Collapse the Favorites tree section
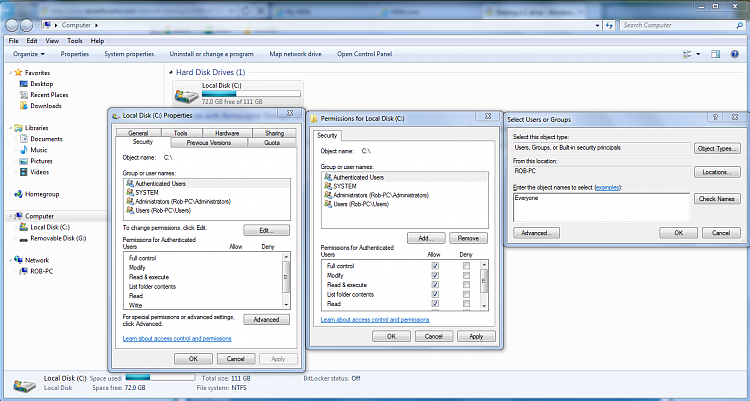 pyautogui.click(x=11, y=73)
